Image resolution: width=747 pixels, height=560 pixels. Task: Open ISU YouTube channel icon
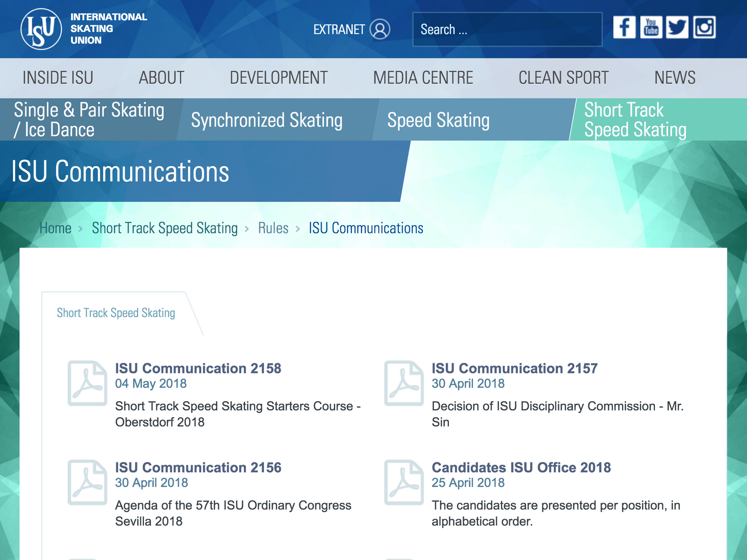coord(651,27)
